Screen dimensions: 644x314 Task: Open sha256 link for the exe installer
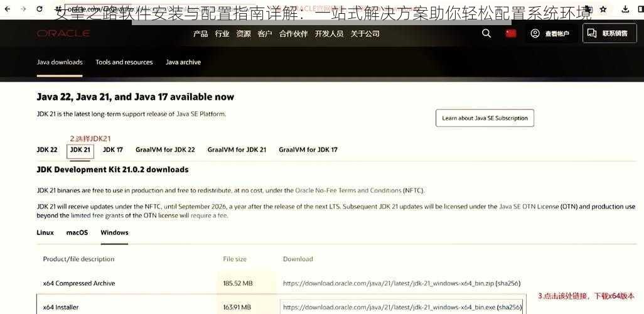point(510,307)
